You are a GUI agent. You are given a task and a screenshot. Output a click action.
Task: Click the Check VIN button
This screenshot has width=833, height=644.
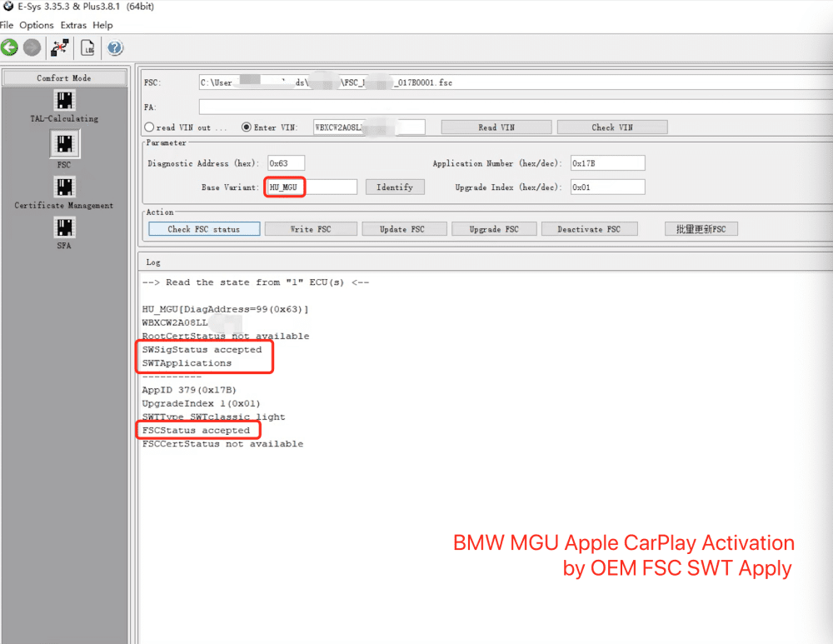click(612, 127)
